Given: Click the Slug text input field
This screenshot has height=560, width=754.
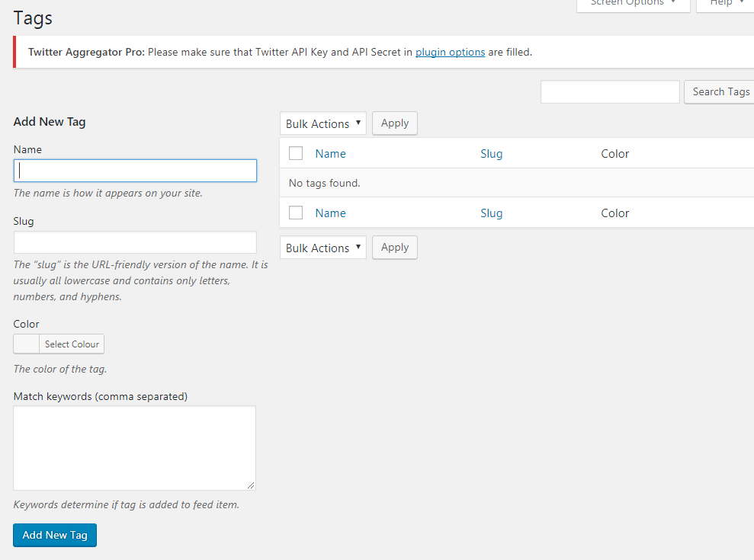Looking at the screenshot, I should 135,242.
